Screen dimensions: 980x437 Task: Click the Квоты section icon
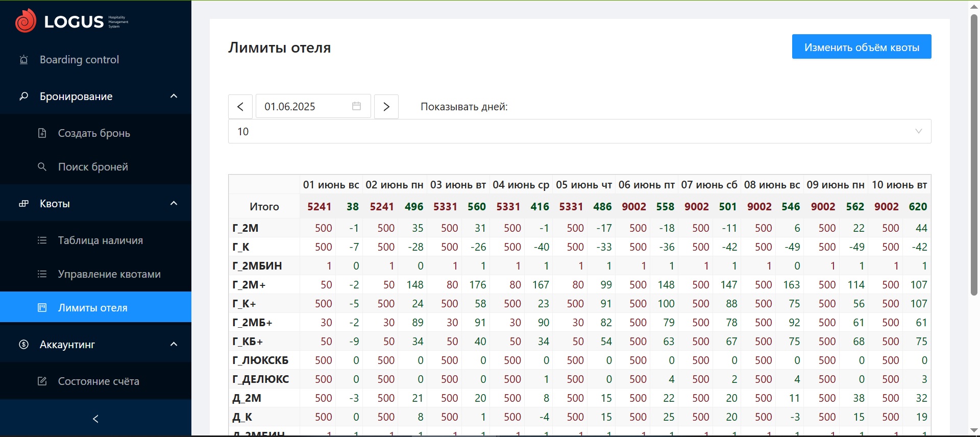pos(23,204)
